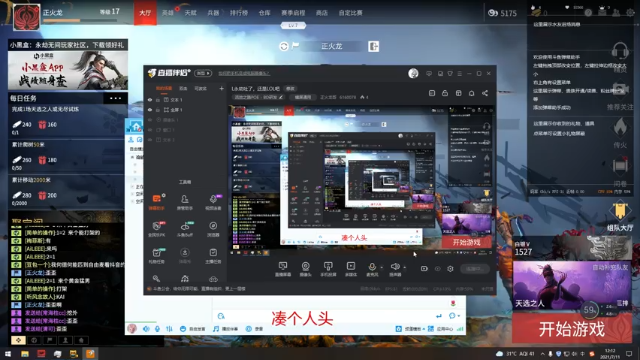Add a screen capture source (直播屏幕)
This screenshot has height=360, width=640.
coord(282,269)
